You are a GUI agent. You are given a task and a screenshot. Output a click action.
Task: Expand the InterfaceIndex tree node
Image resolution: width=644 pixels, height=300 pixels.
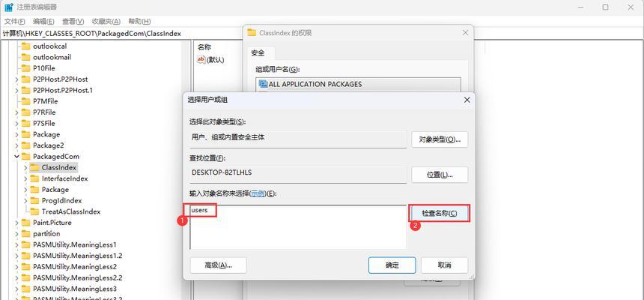(x=25, y=178)
